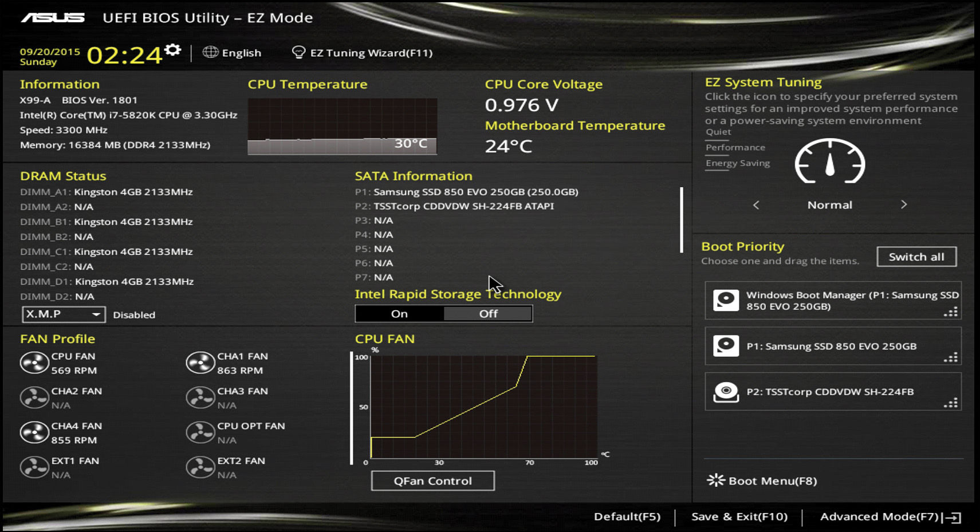Click the 24°C motherboard temperature value
980x532 pixels.
[509, 147]
